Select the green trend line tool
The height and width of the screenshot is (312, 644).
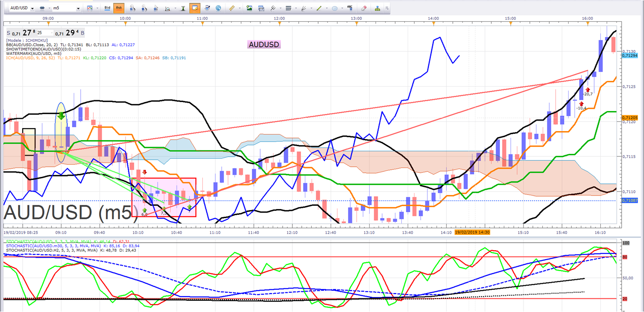(319, 8)
